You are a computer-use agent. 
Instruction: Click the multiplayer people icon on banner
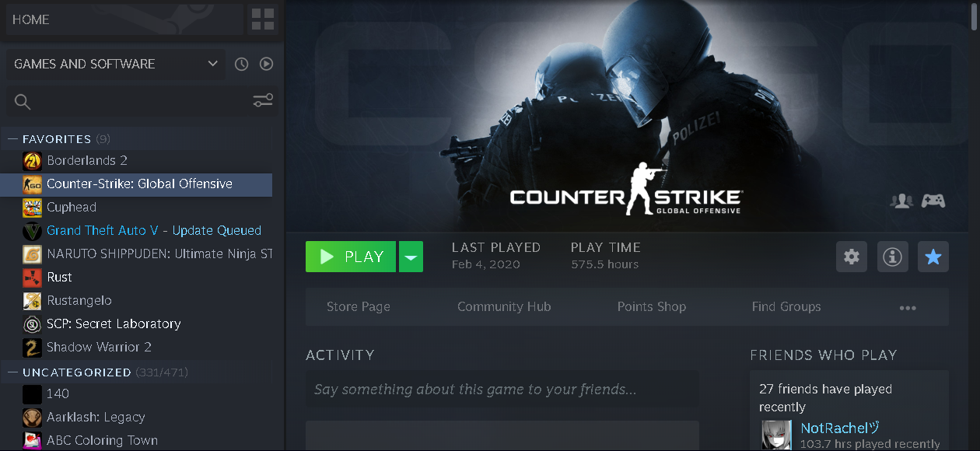point(901,201)
